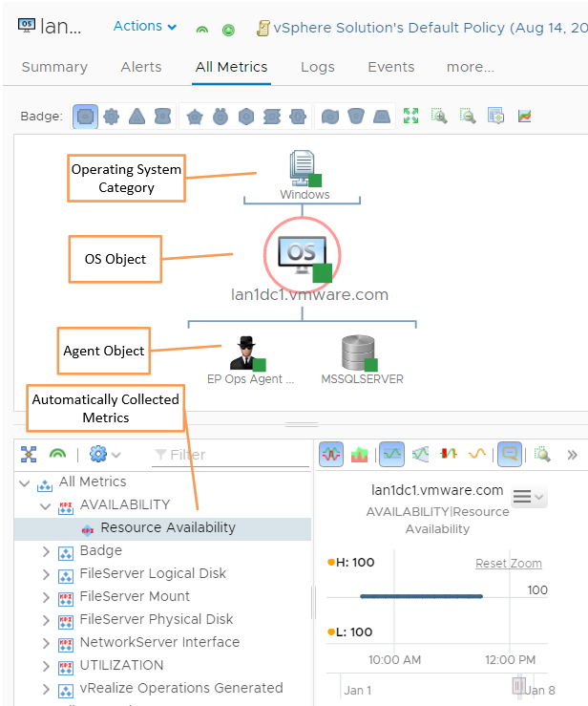Open the chart hamburger menu dropdown
This screenshot has height=706, width=588.
(529, 497)
